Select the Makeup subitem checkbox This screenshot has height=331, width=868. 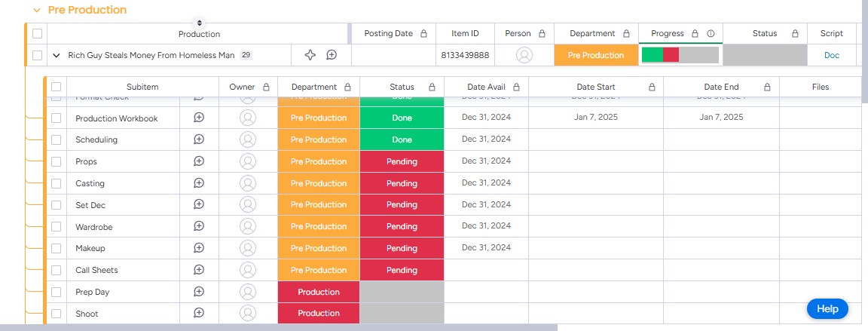[x=56, y=248]
